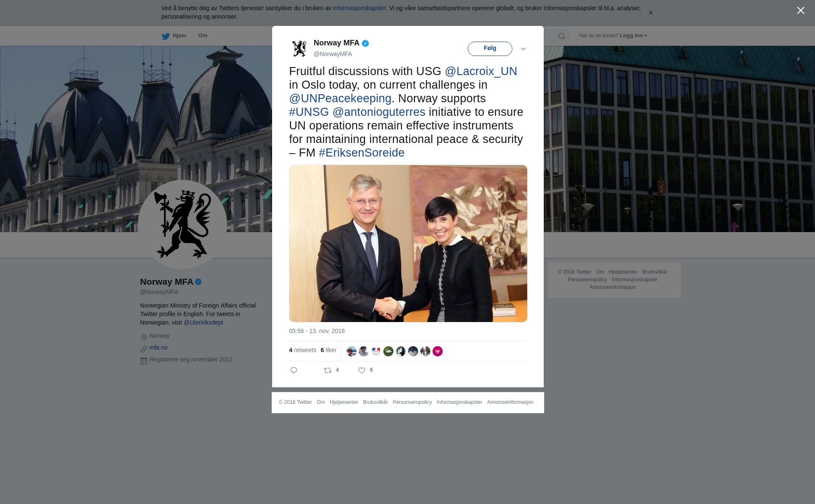Open the mfa.no website link

(158, 347)
